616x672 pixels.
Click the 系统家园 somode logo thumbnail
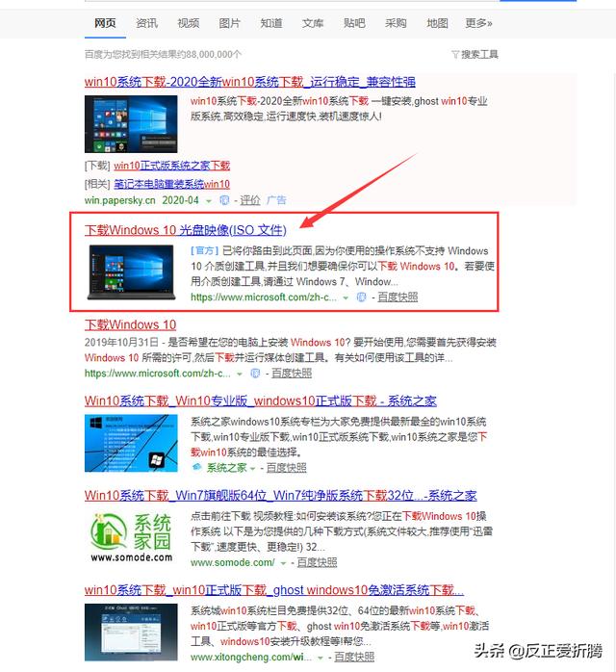click(131, 537)
